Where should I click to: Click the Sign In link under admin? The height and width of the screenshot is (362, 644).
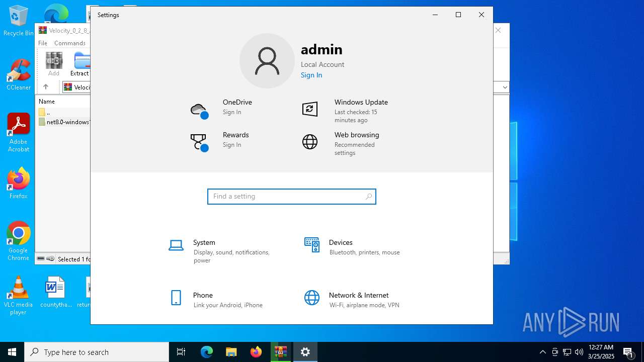(x=311, y=75)
